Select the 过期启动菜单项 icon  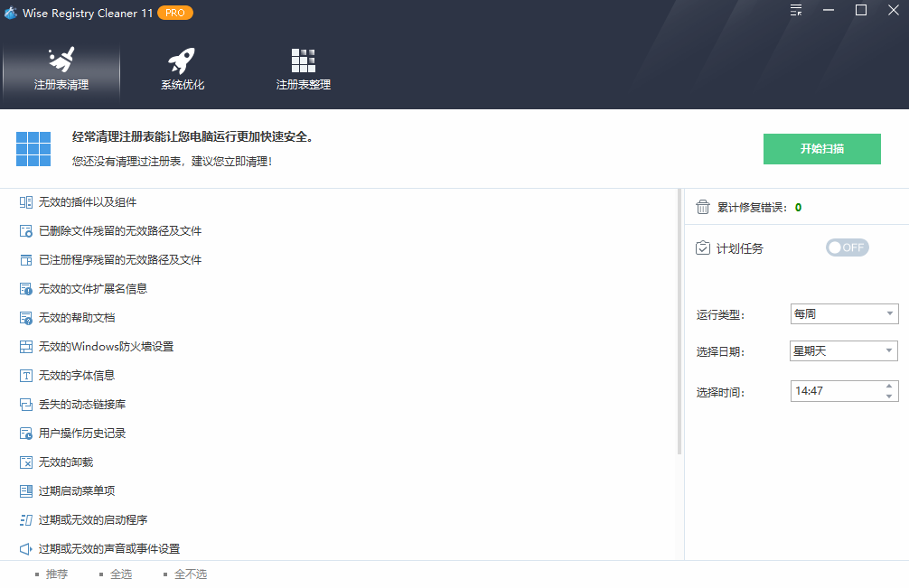(x=24, y=490)
